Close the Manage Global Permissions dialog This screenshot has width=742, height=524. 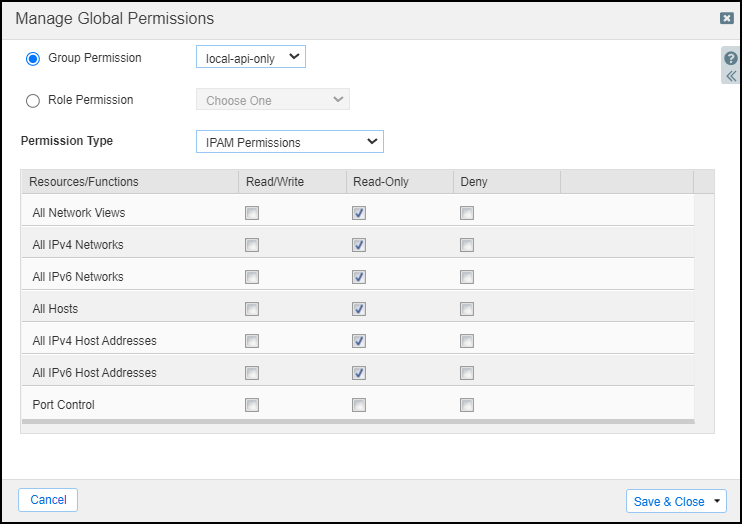[x=726, y=18]
